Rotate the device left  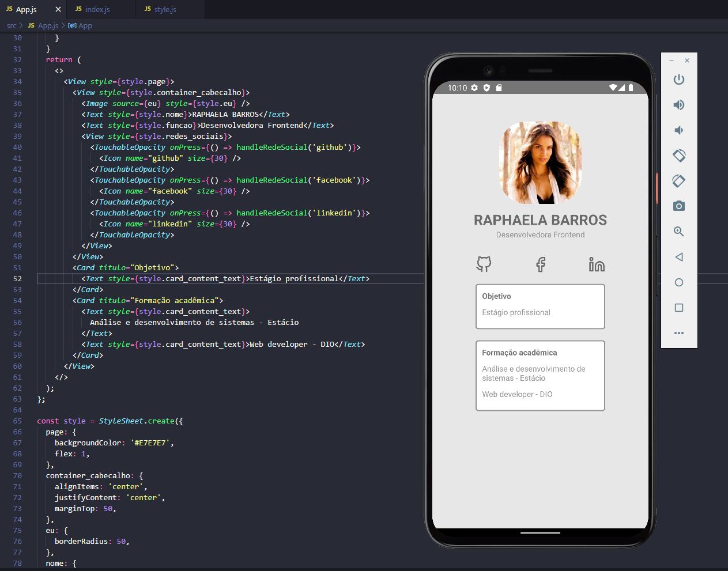[678, 156]
